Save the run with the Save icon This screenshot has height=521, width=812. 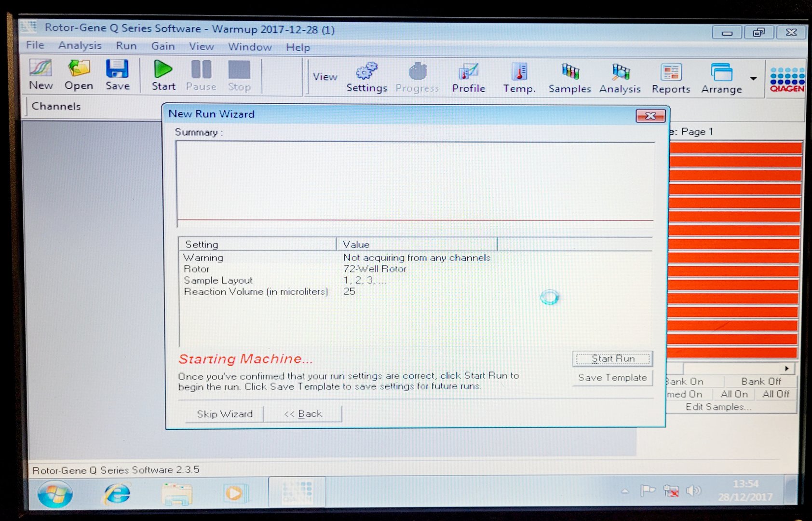point(117,75)
